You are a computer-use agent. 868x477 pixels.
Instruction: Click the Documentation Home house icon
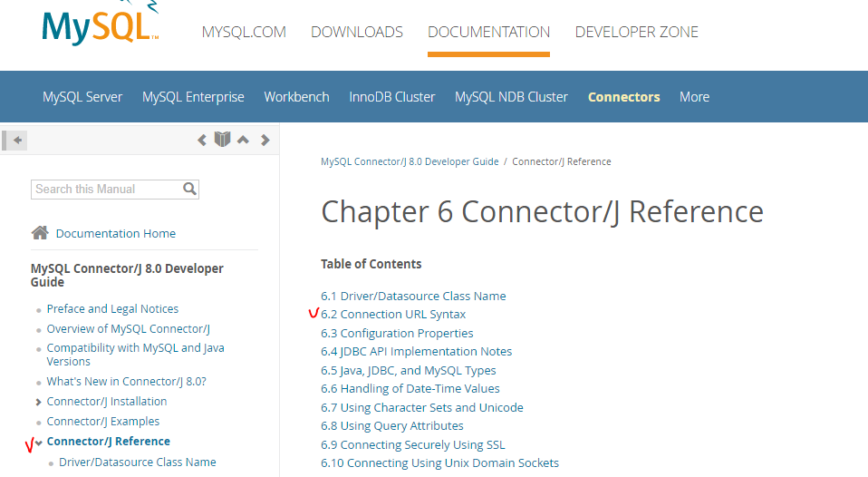click(40, 233)
